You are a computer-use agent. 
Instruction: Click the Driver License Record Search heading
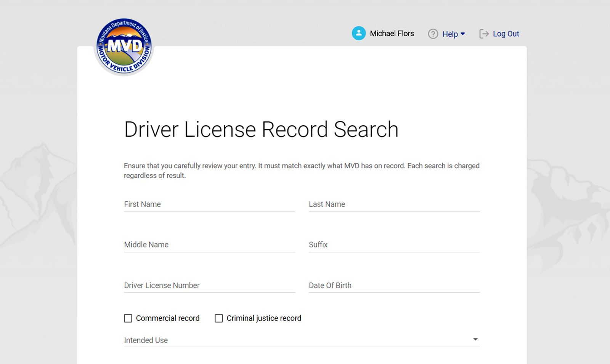coord(260,129)
